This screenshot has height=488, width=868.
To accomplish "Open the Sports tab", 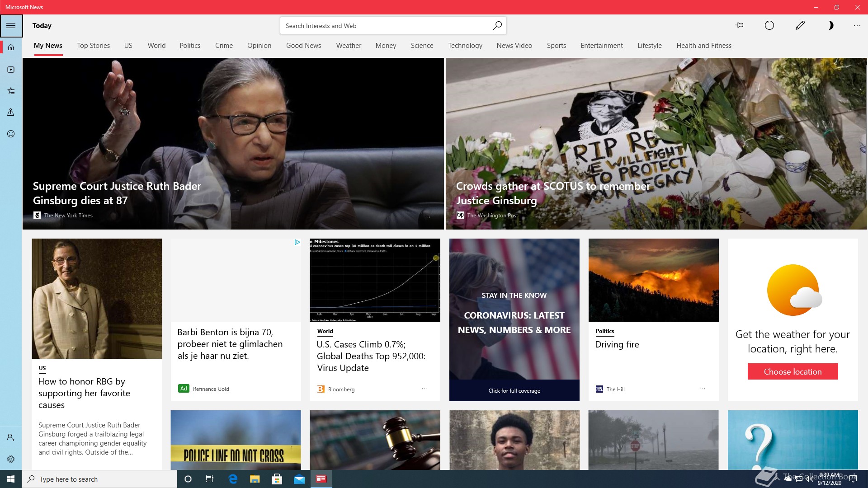I will [x=556, y=46].
